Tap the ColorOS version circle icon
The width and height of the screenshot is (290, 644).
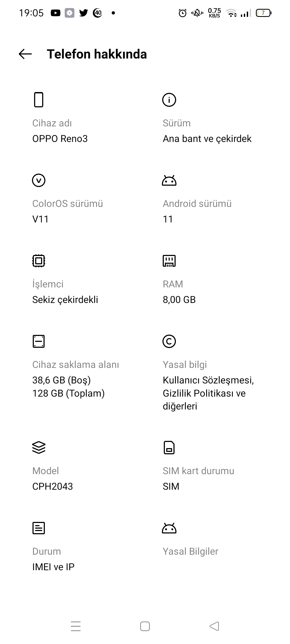pos(39,180)
